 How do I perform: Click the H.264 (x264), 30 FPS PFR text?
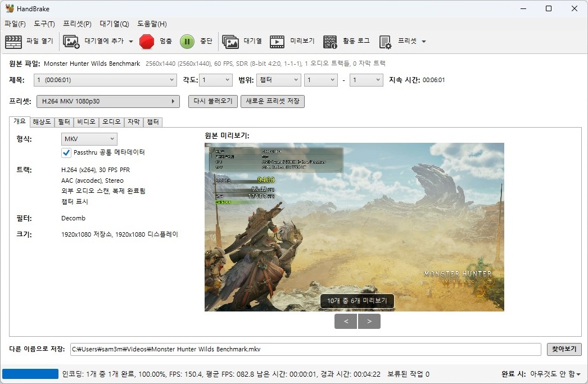pyautogui.click(x=96, y=170)
